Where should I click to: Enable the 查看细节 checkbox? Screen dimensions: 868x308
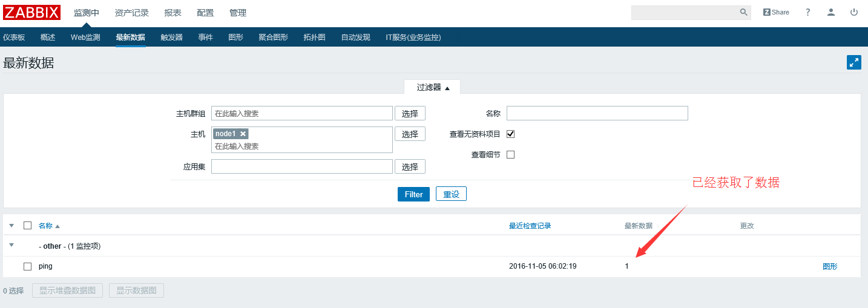pos(510,154)
